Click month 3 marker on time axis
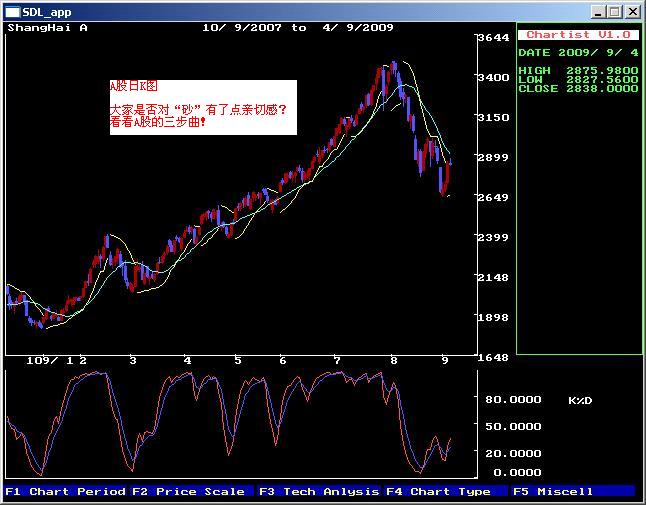This screenshot has height=505, width=646. tap(133, 361)
